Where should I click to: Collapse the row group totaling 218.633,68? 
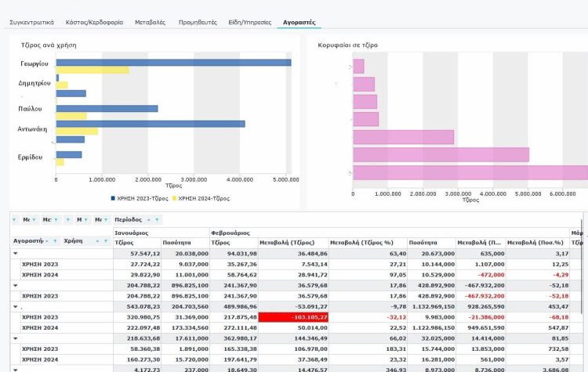tap(15, 337)
